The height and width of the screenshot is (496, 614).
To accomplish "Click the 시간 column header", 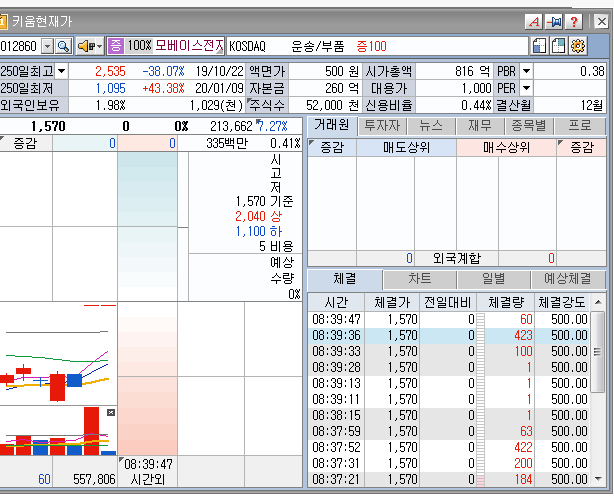I will [x=336, y=302].
